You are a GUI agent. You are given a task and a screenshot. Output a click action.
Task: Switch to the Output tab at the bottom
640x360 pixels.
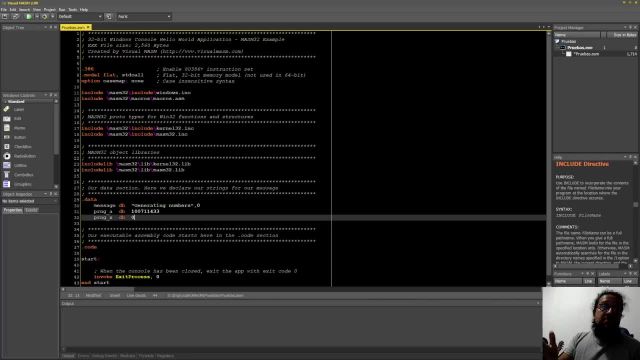(x=68, y=356)
